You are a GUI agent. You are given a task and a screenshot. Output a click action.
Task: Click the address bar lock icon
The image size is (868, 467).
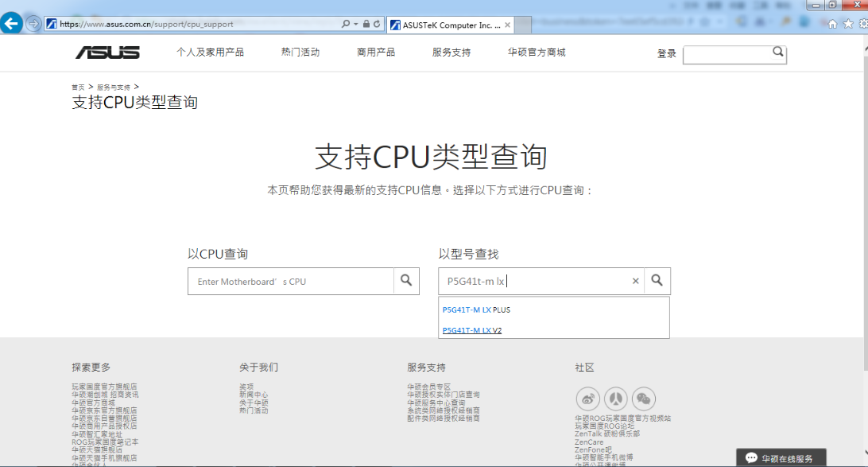pyautogui.click(x=366, y=24)
